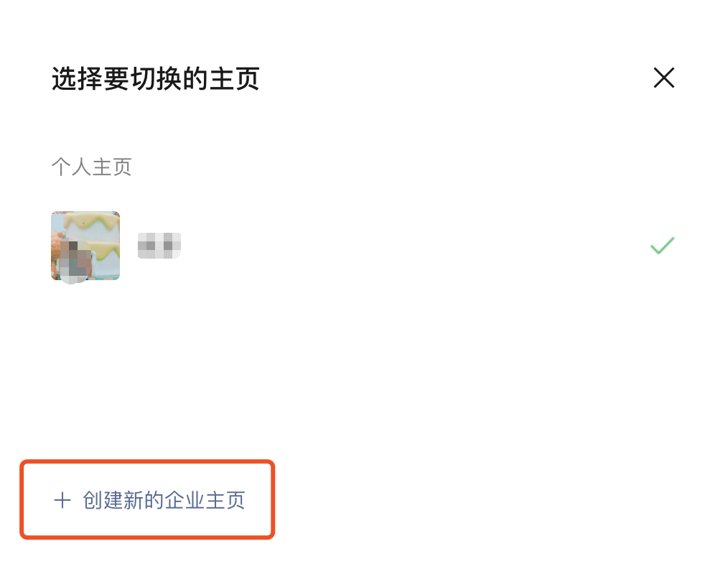
Task: Switch to the personal profile entry
Action: pos(363,246)
